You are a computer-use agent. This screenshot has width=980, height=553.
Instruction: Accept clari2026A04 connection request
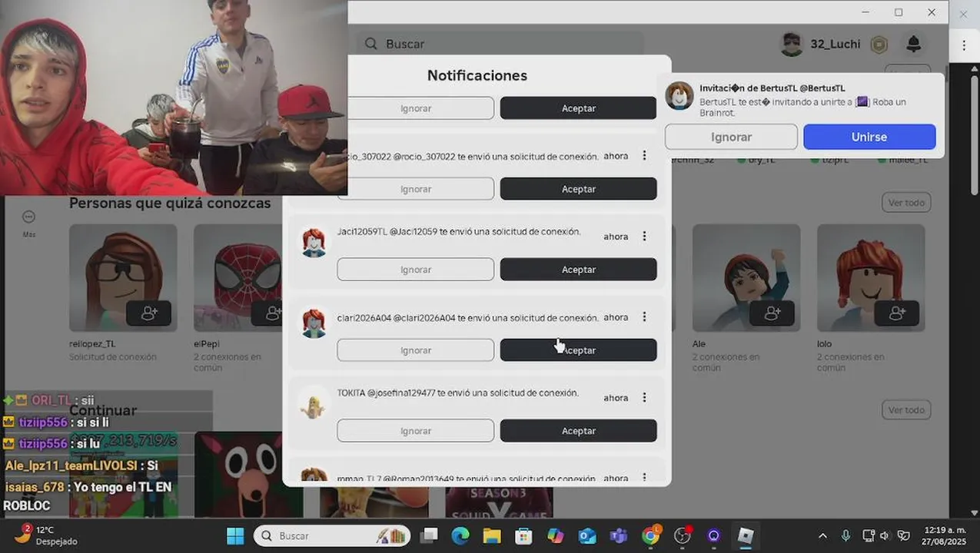pyautogui.click(x=579, y=350)
